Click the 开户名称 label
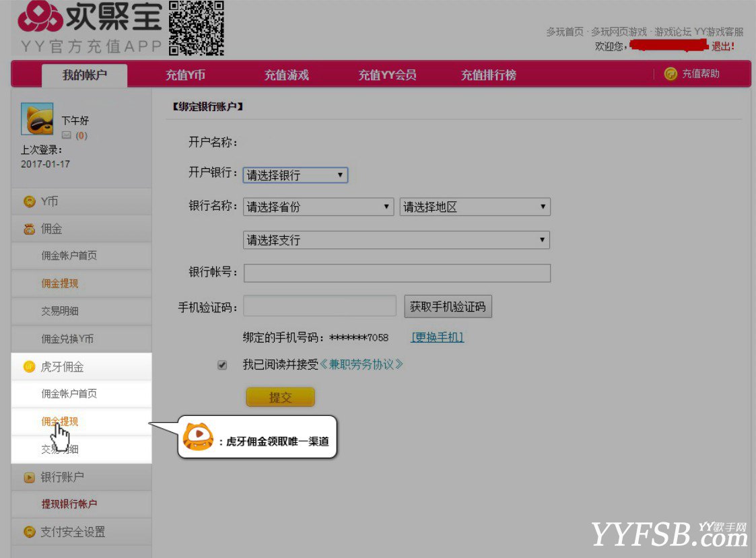This screenshot has height=558, width=756. 213,142
